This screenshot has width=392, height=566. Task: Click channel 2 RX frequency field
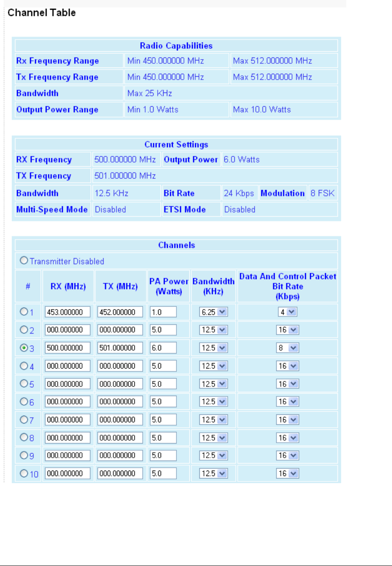click(x=68, y=330)
